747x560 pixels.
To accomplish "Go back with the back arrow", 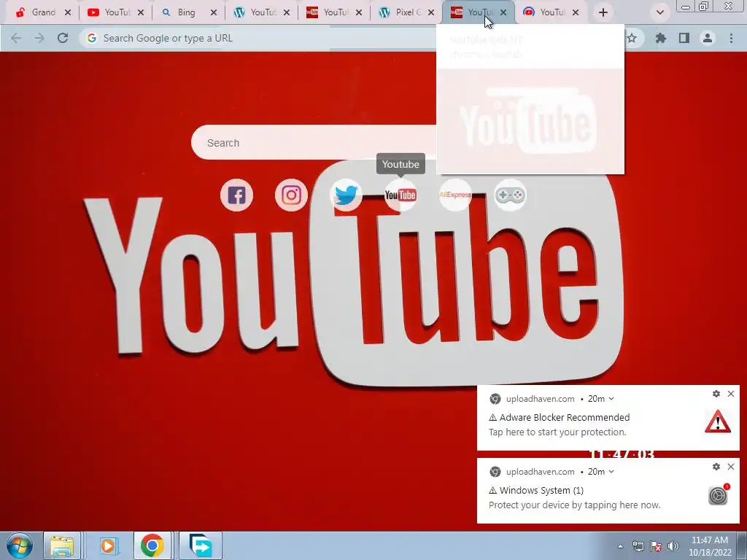I will pyautogui.click(x=16, y=38).
